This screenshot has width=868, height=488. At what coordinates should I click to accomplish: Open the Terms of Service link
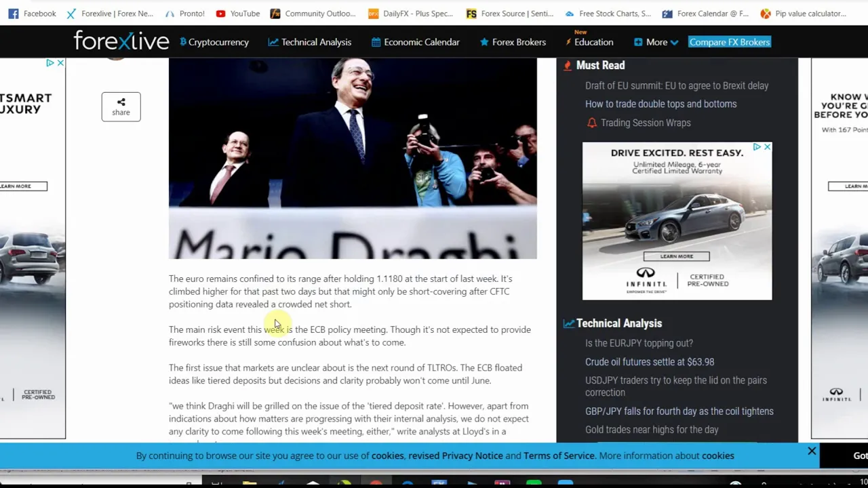(559, 455)
